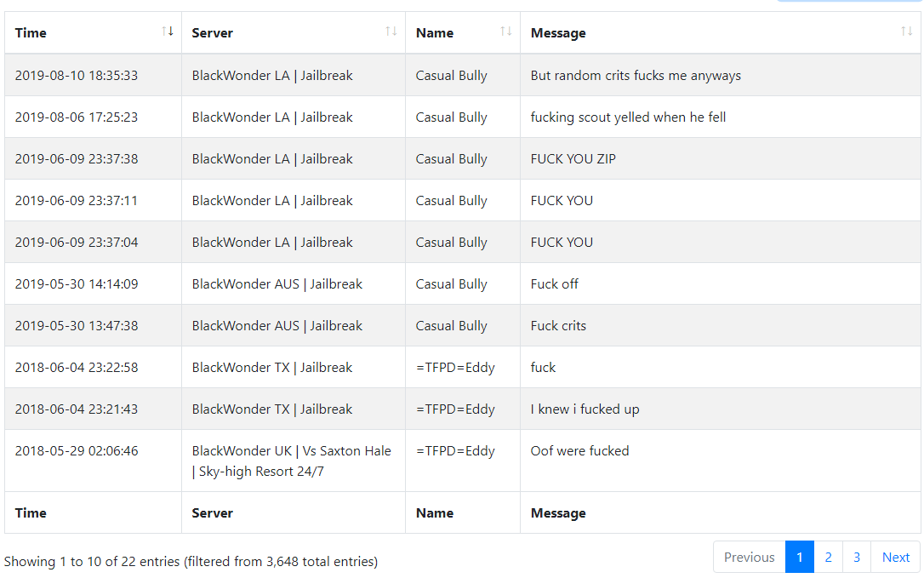
Task: Toggle sorting on the Name column icon
Action: 506,31
